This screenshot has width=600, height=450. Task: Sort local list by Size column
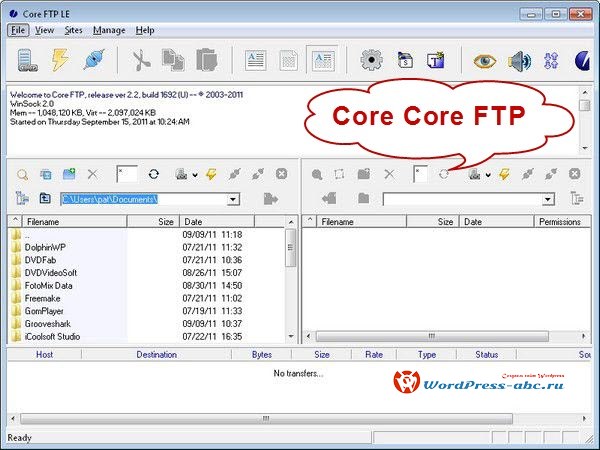click(153, 222)
